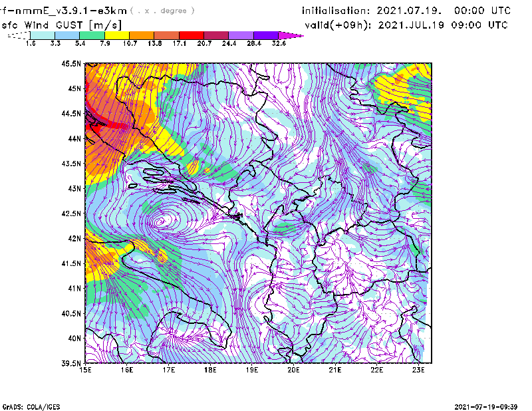Screen dimensions: 532x411
Task: Click the 20E longitude label
Action: click(x=293, y=370)
